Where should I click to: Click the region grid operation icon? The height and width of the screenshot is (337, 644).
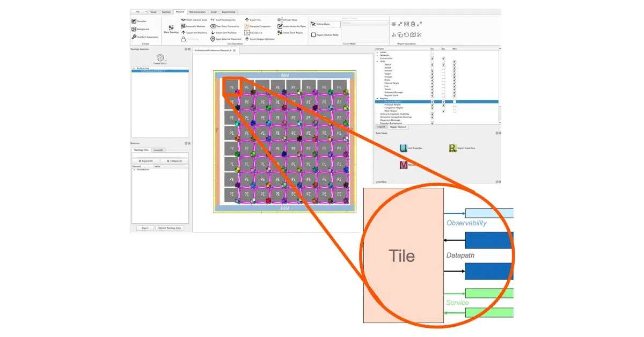pos(406,24)
